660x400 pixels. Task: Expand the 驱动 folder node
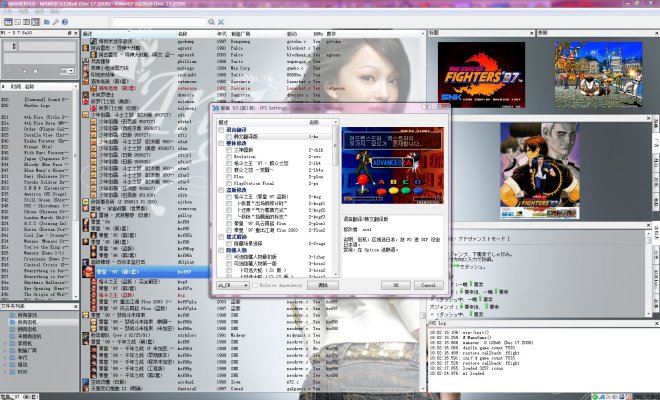click(x=5, y=365)
